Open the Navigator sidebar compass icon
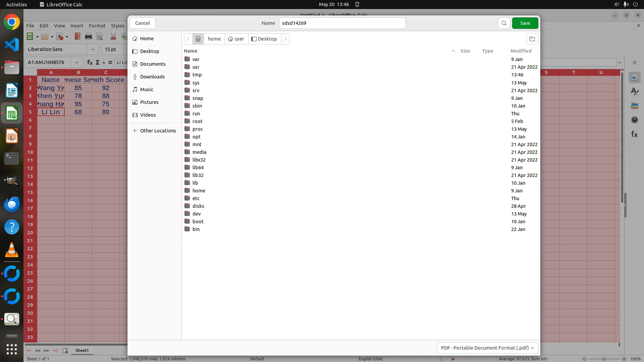Screen dimensions: 644x362 634,120
